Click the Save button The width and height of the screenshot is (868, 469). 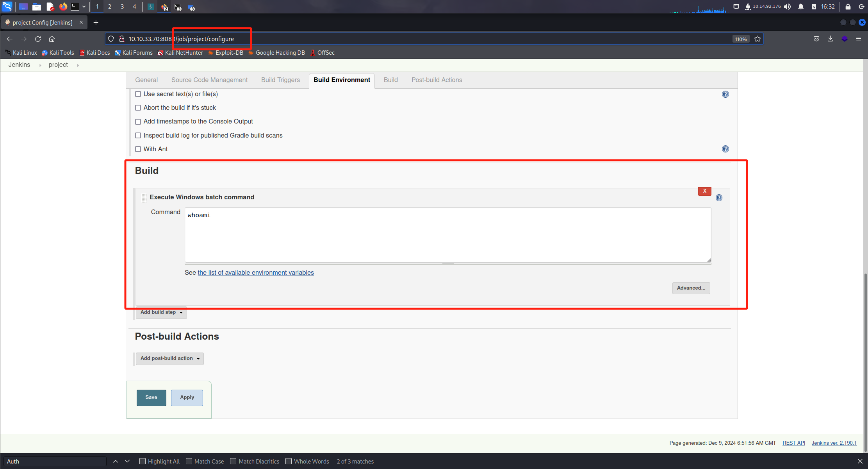click(x=151, y=397)
